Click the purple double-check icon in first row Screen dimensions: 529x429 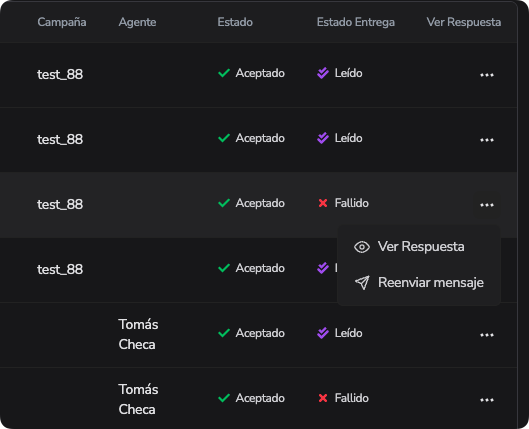point(323,73)
